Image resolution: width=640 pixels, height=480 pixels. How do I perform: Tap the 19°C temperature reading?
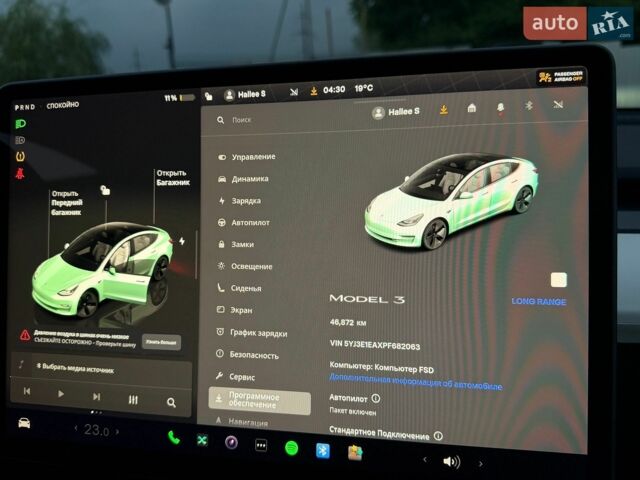point(364,89)
